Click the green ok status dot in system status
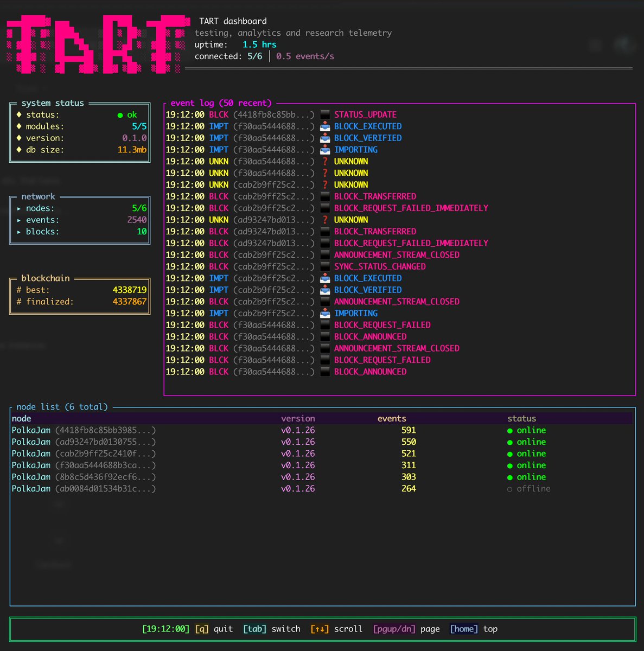The height and width of the screenshot is (651, 644). (120, 115)
